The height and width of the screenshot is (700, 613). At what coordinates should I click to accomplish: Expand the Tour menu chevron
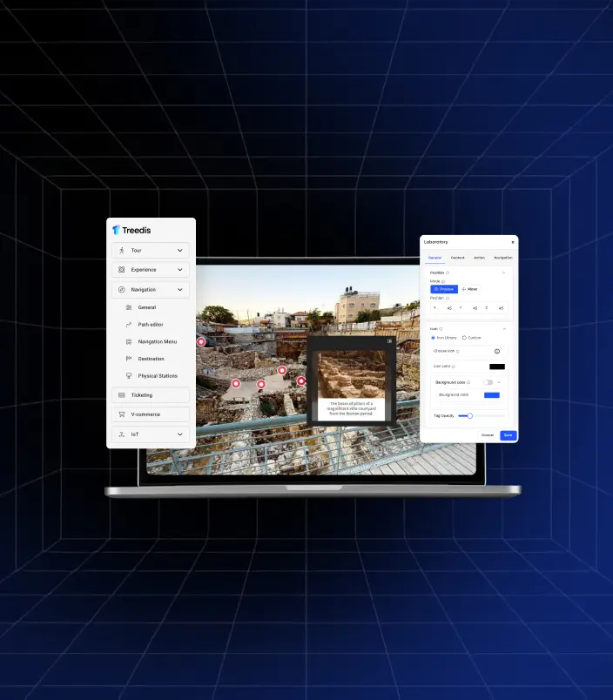(180, 251)
